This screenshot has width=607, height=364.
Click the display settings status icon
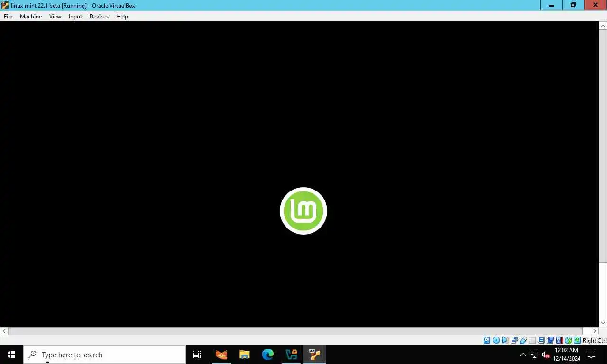[x=541, y=340]
